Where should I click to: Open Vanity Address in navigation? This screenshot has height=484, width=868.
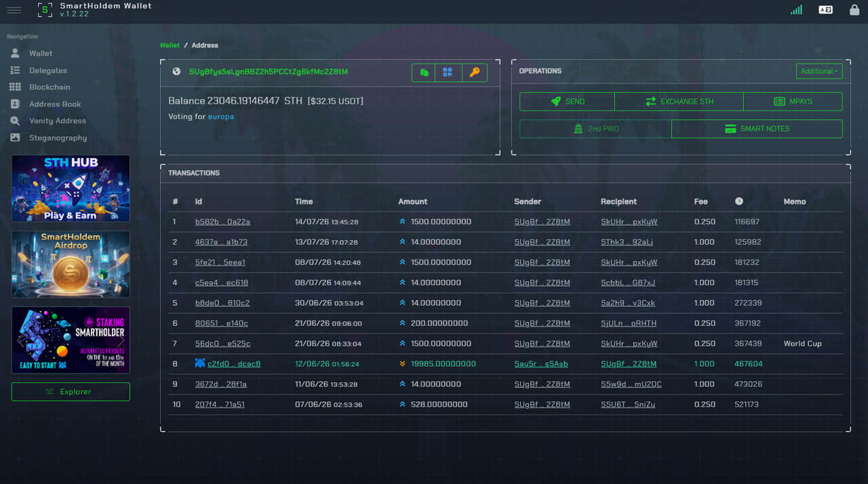58,121
